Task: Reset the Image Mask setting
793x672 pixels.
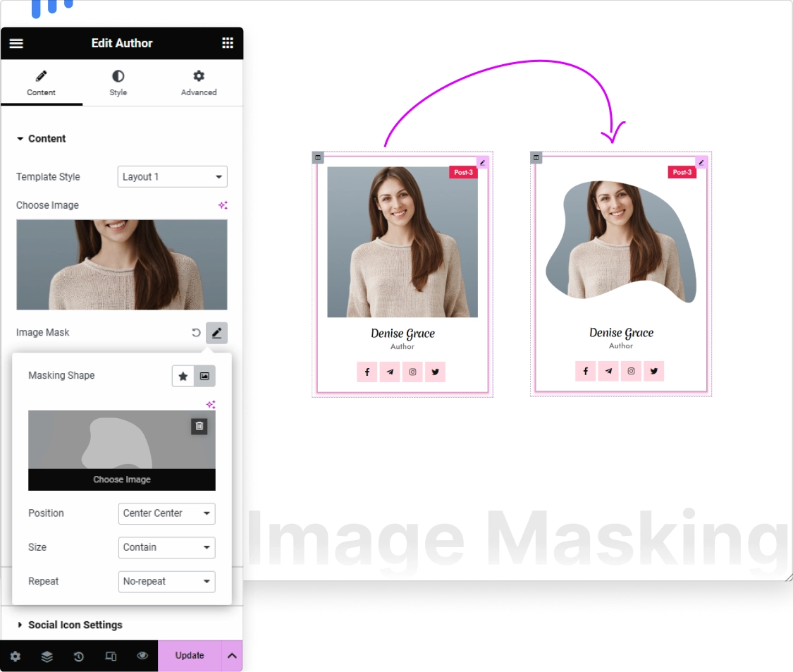Action: click(196, 332)
